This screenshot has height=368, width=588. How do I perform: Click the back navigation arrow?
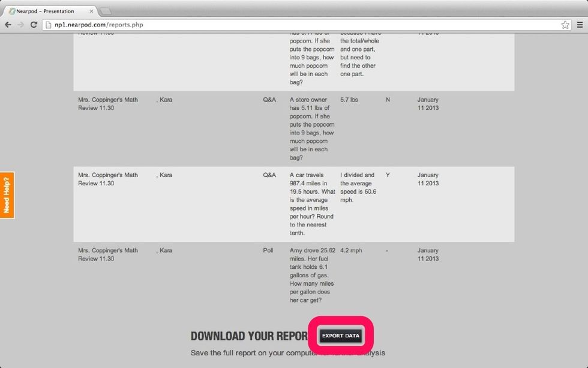8,25
